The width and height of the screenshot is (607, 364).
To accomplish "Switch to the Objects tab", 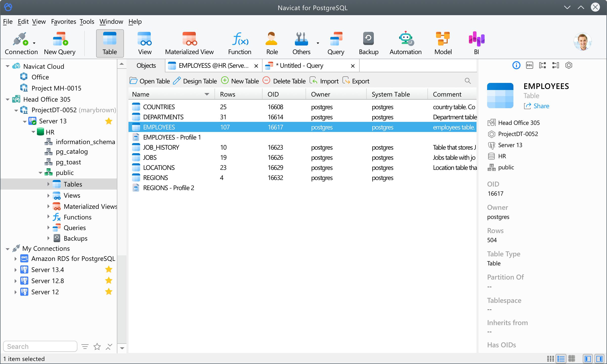I will pyautogui.click(x=146, y=66).
